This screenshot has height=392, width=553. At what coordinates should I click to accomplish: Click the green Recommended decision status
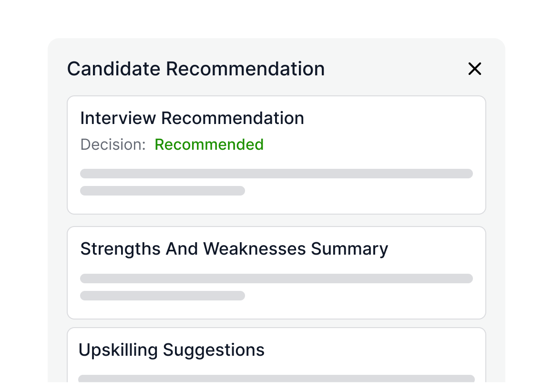click(209, 144)
